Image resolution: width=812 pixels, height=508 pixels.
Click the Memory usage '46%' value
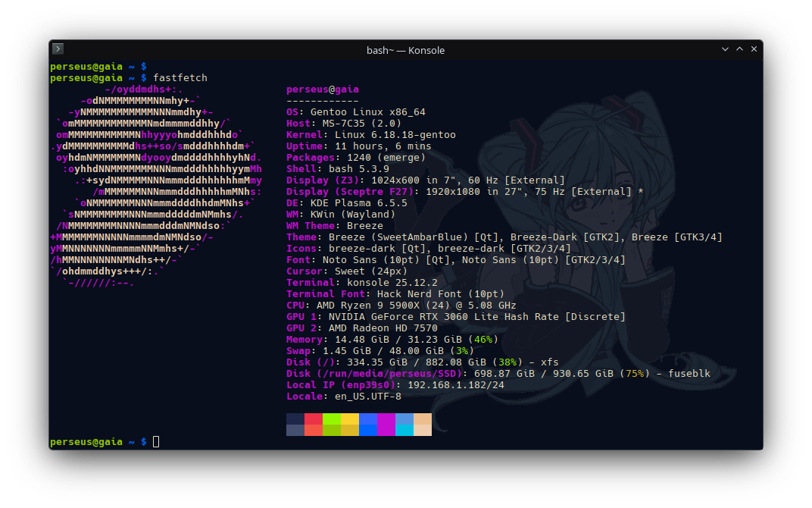point(483,340)
